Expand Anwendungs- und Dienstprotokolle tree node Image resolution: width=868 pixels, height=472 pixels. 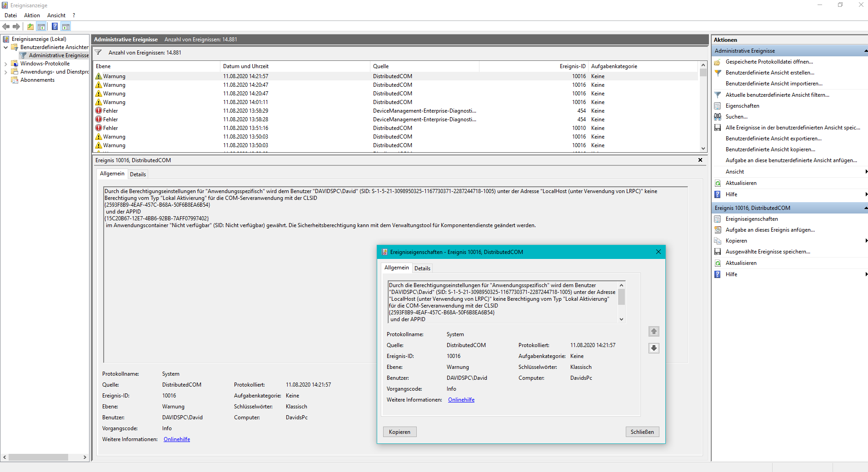click(5, 72)
